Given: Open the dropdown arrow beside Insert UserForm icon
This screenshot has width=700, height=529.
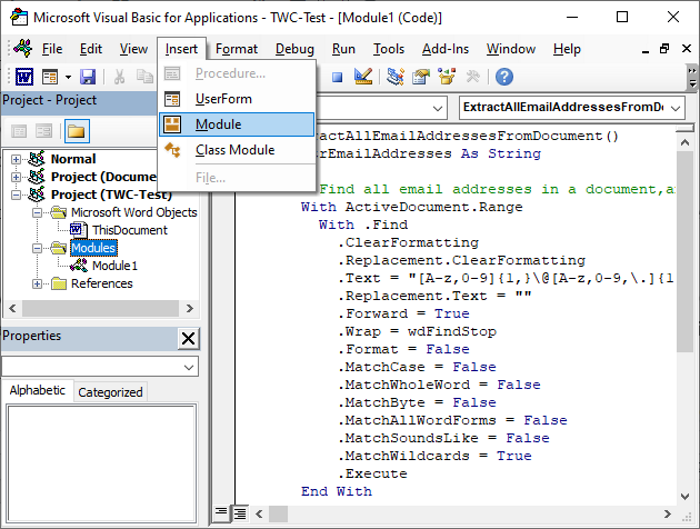Looking at the screenshot, I should click(68, 77).
